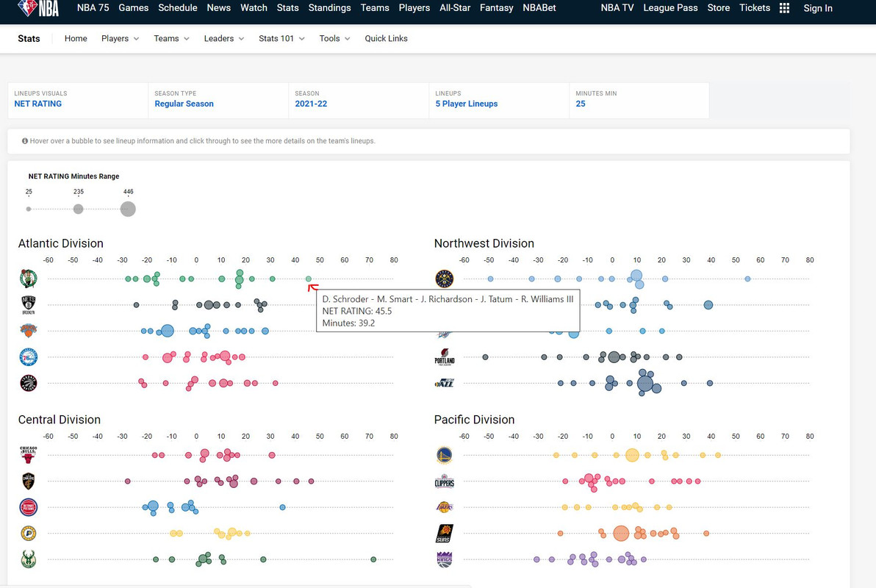876x588 pixels.
Task: Click large yellow Warriors lineup bubble
Action: [x=632, y=455]
